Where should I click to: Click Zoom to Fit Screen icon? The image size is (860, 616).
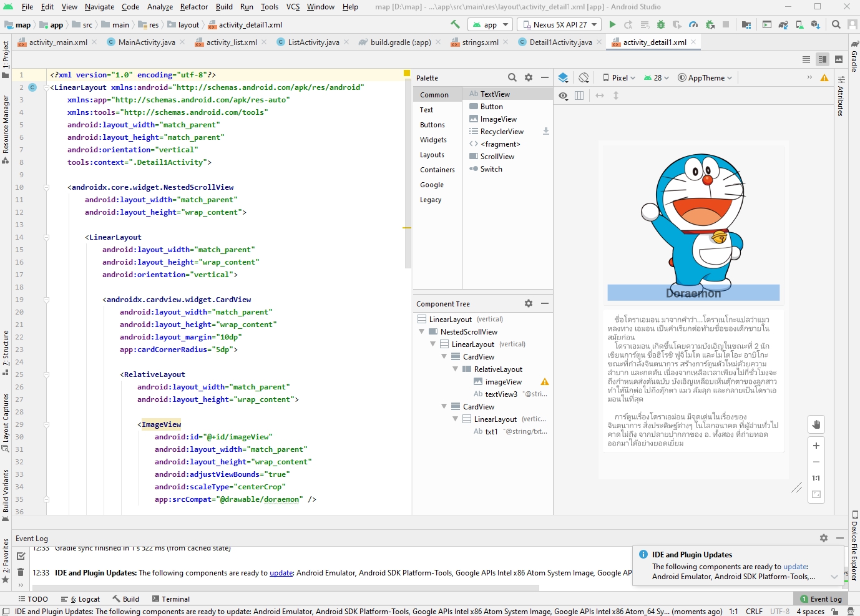816,494
